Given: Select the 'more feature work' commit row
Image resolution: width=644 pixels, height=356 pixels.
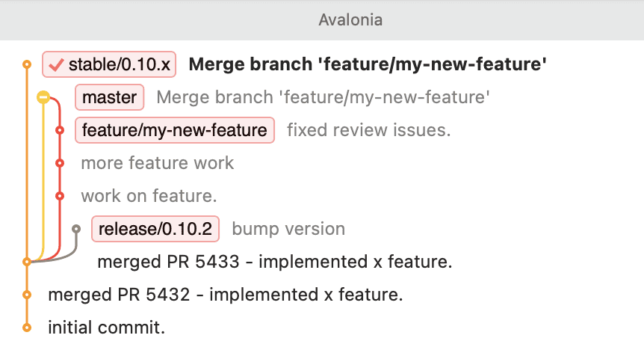Looking at the screenshot, I should click(x=157, y=163).
